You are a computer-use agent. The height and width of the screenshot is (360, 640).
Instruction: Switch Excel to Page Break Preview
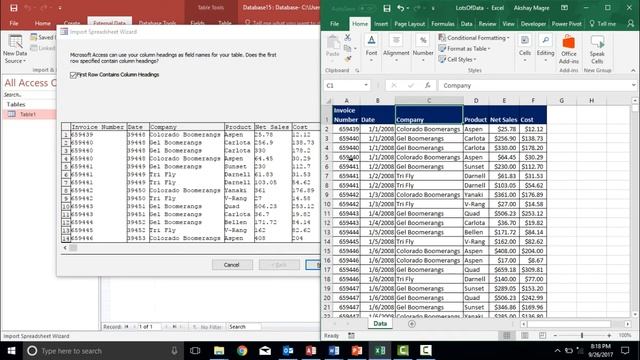tap(542, 336)
